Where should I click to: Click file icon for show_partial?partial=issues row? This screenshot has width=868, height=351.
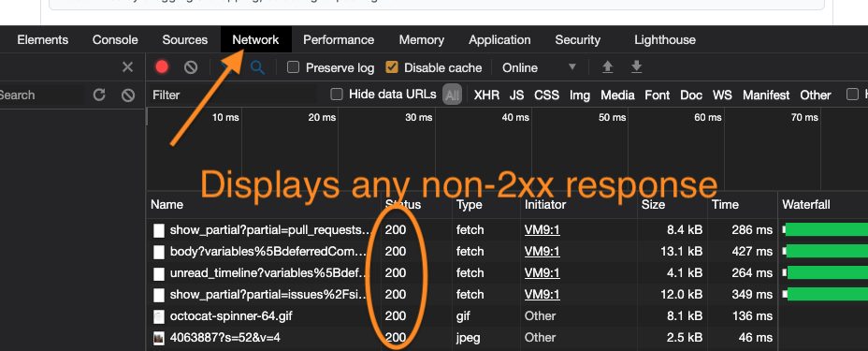tap(159, 295)
